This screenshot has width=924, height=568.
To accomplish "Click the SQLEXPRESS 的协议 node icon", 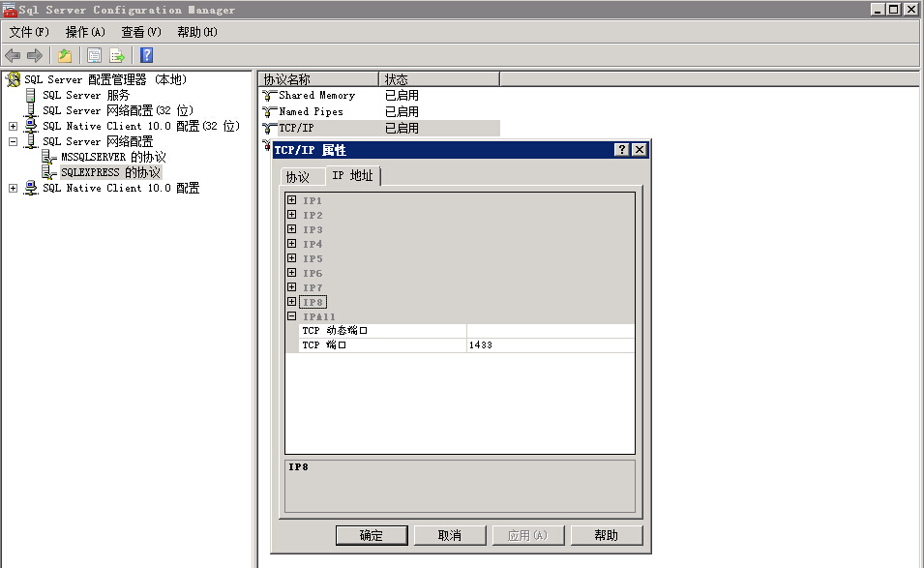I will pos(49,172).
